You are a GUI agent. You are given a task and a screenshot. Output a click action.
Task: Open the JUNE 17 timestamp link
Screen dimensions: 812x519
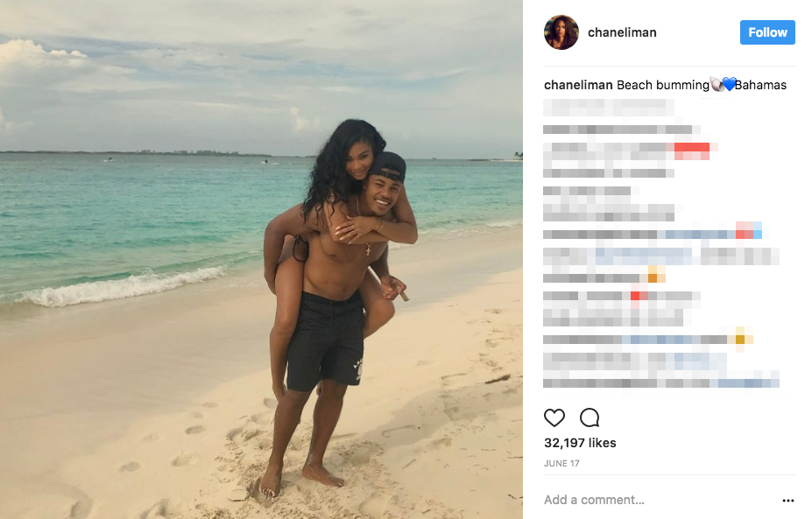(561, 463)
